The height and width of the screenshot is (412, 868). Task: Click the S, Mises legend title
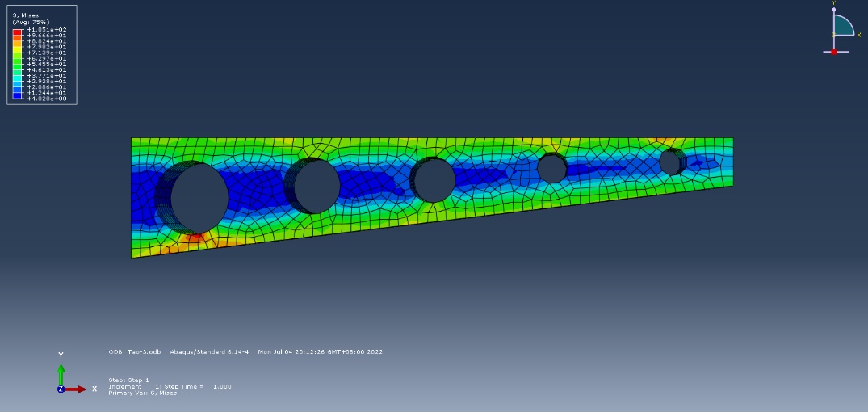tap(26, 15)
